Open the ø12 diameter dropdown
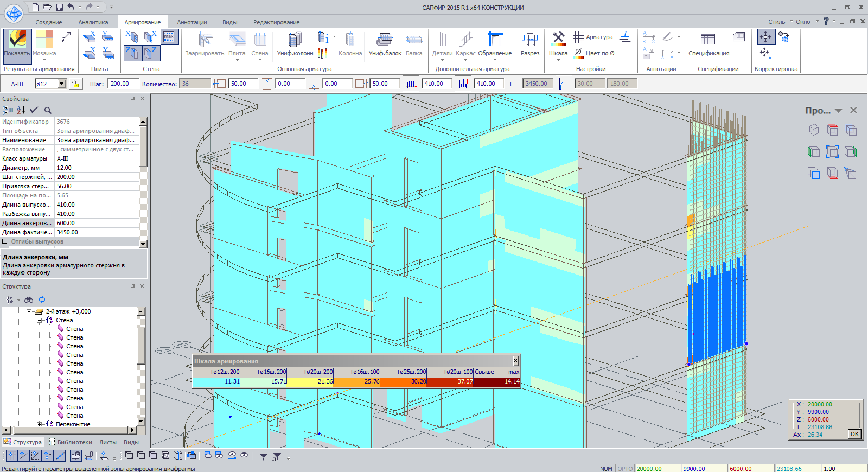 click(62, 84)
